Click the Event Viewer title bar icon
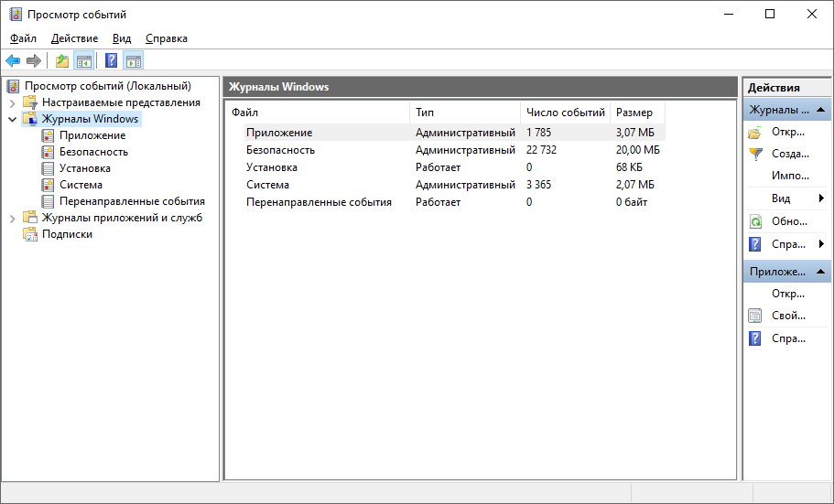Viewport: 834px width, 504px height. click(16, 15)
